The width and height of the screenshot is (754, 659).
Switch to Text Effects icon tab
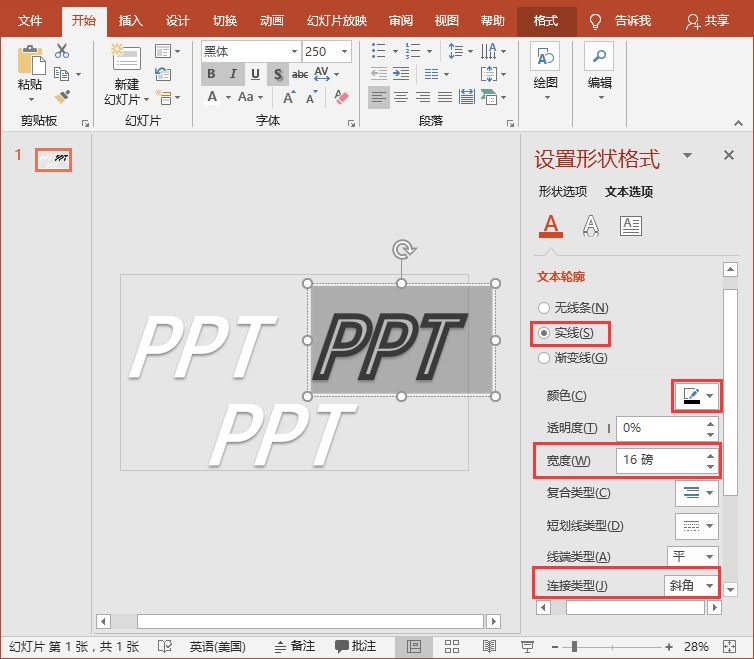tap(591, 225)
